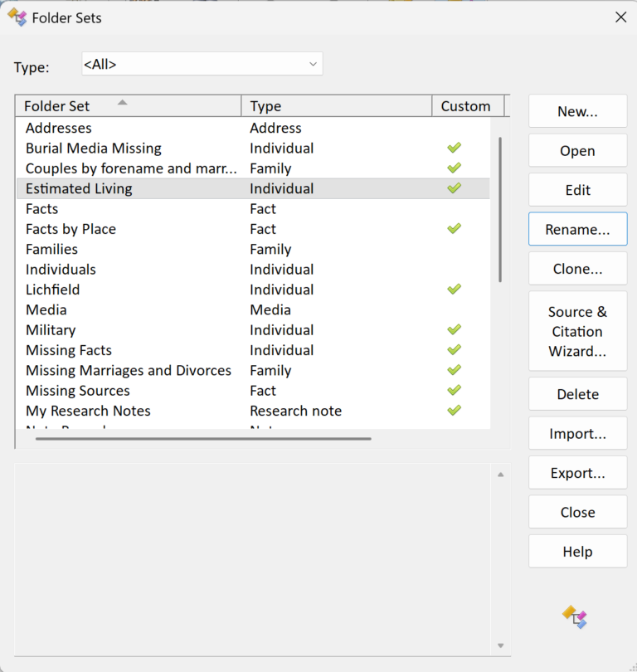Open the Type filter dropdown
This screenshot has width=637, height=672.
coord(202,64)
